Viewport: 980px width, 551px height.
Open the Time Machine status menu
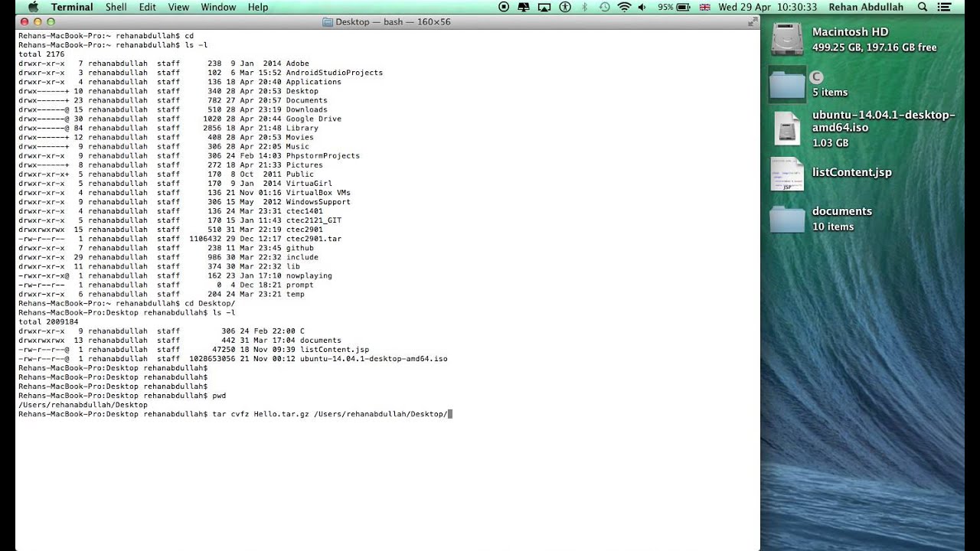pos(605,7)
